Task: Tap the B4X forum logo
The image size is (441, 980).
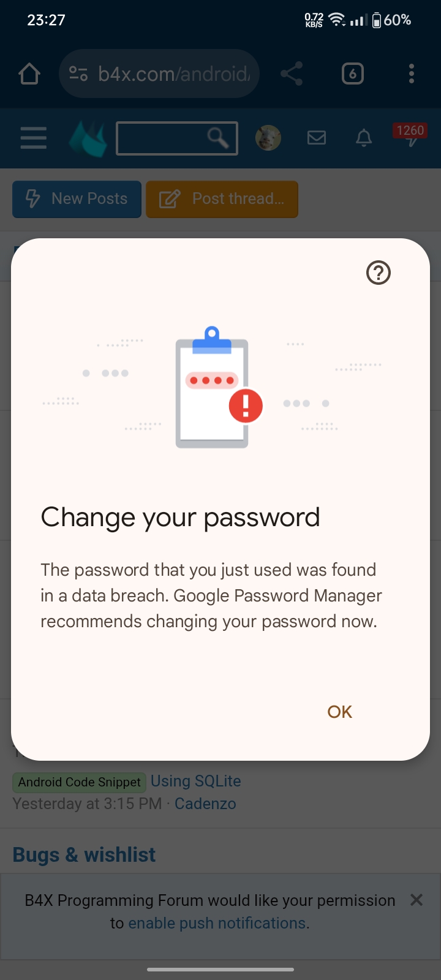Action: [x=88, y=138]
